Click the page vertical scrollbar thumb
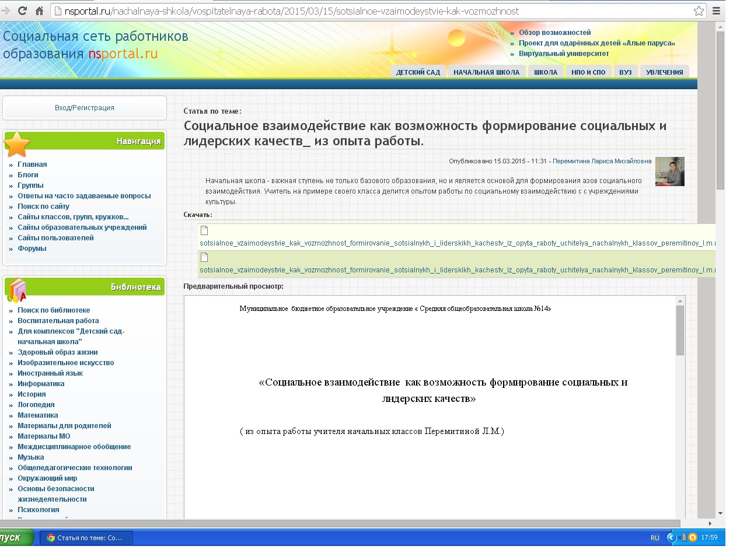Image resolution: width=747 pixels, height=560 pixels. (x=720, y=110)
